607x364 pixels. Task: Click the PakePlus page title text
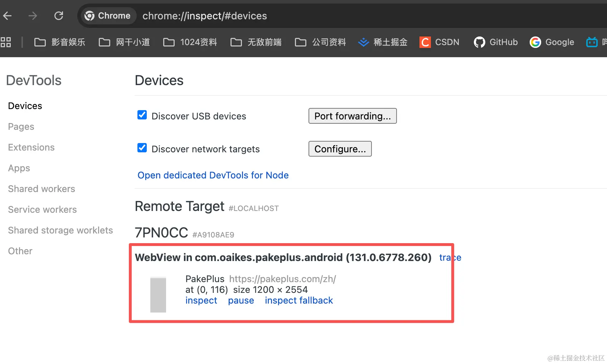(x=205, y=279)
